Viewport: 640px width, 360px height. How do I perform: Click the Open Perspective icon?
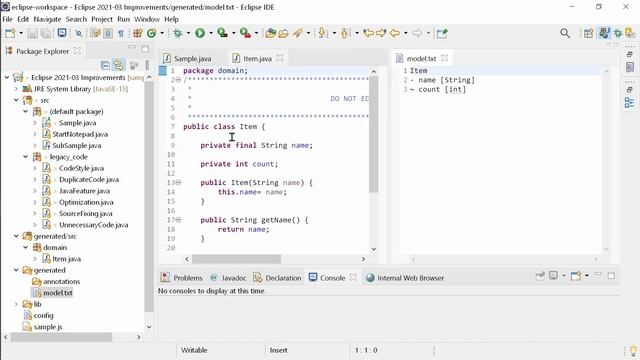588,33
